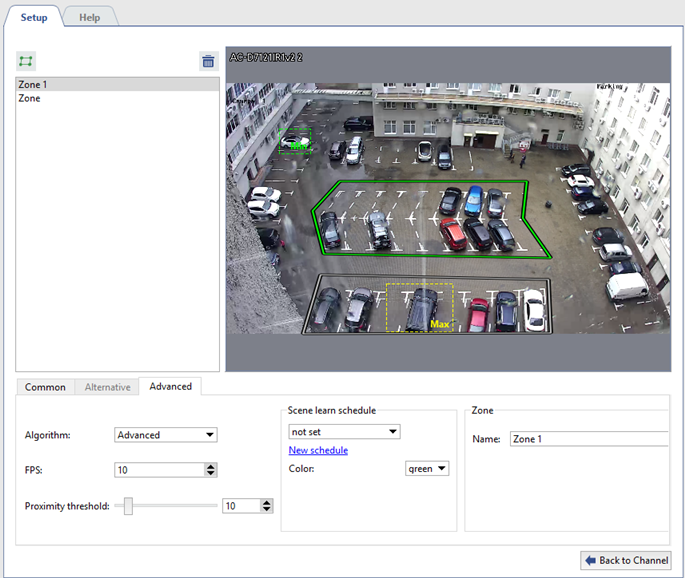The width and height of the screenshot is (685, 578).
Task: Increase Proximity threshold with up arrow
Action: pyautogui.click(x=266, y=502)
